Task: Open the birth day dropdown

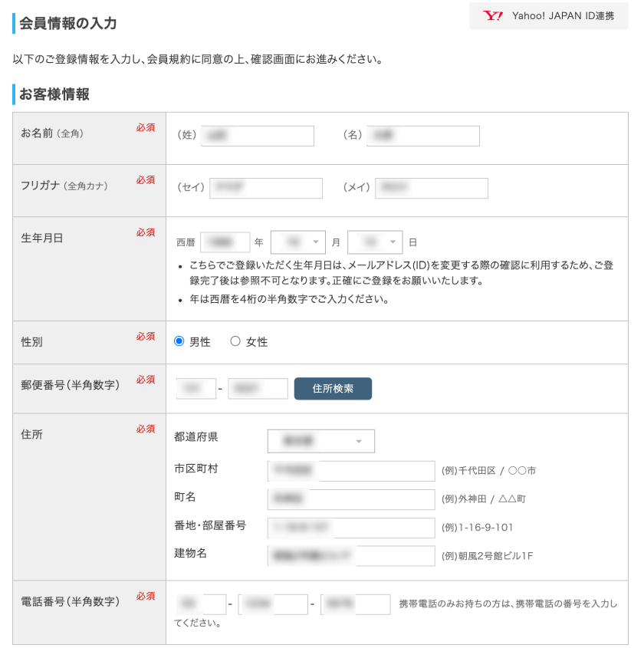Action: [x=375, y=242]
